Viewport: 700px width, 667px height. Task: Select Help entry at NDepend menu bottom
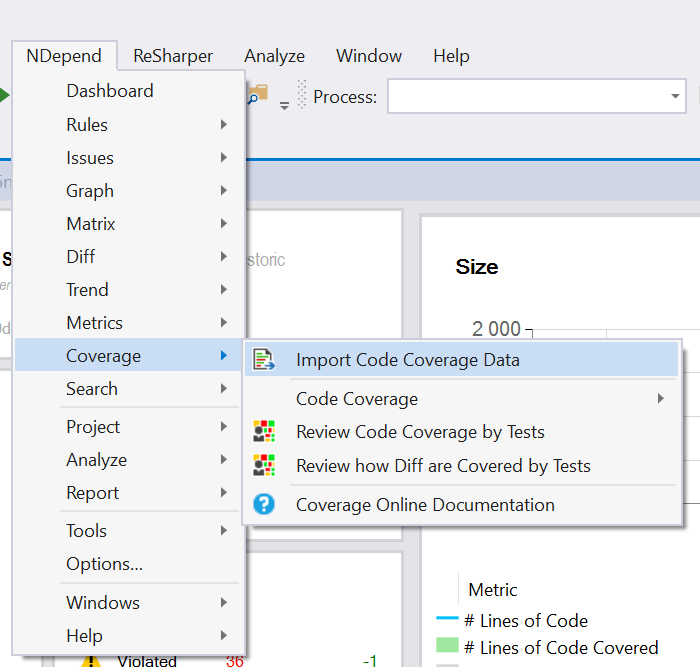tap(129, 636)
